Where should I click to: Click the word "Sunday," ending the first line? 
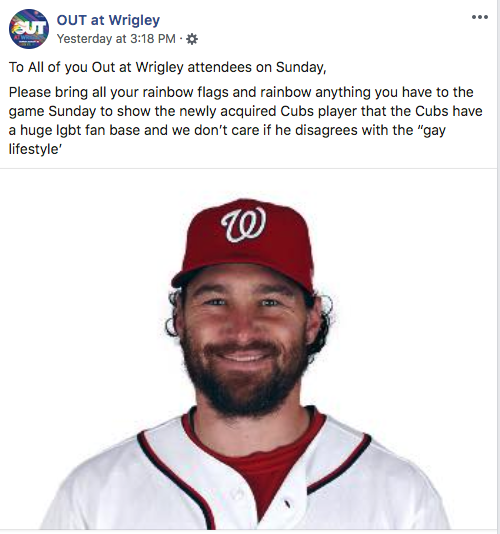[x=301, y=67]
